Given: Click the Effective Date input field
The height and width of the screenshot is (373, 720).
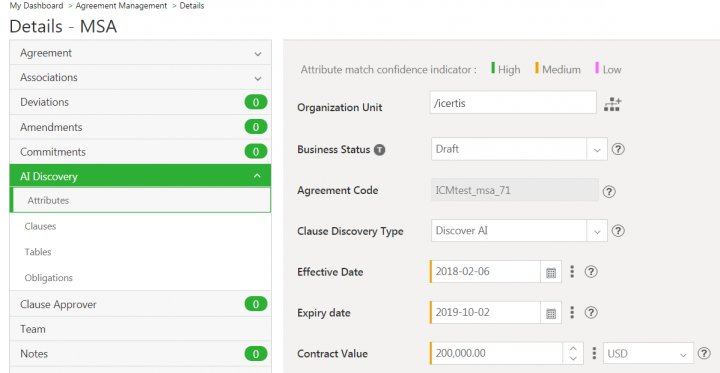Looking at the screenshot, I should [485, 271].
